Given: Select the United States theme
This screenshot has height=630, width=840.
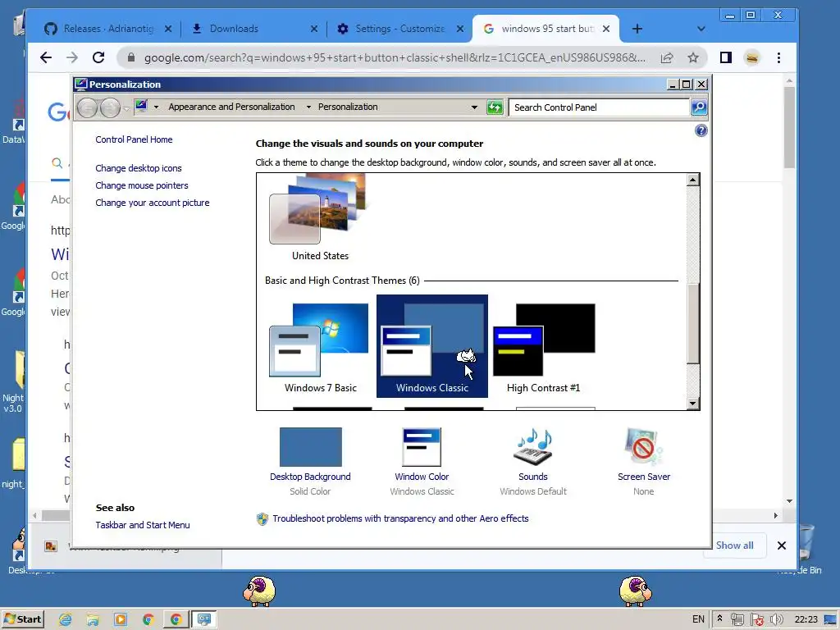Looking at the screenshot, I should click(321, 217).
